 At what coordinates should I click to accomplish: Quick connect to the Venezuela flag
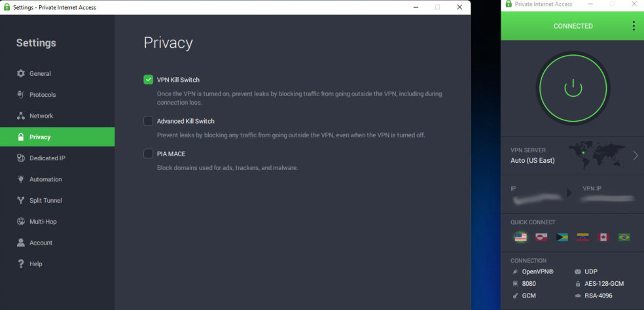coord(582,237)
